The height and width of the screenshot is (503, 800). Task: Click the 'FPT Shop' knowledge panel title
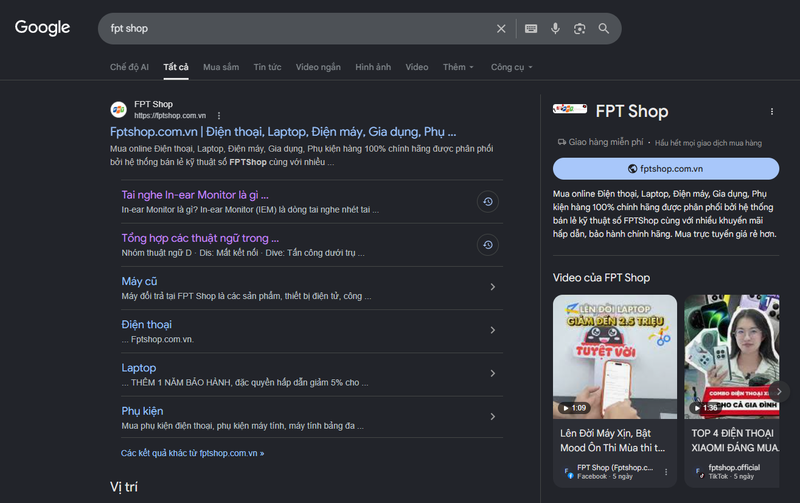[x=632, y=111]
